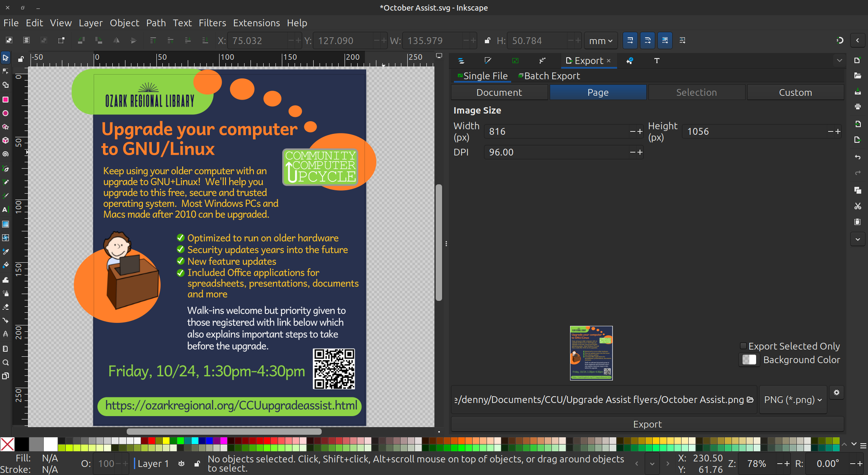
Task: Click the Dropper color picker tool
Action: pos(6,251)
